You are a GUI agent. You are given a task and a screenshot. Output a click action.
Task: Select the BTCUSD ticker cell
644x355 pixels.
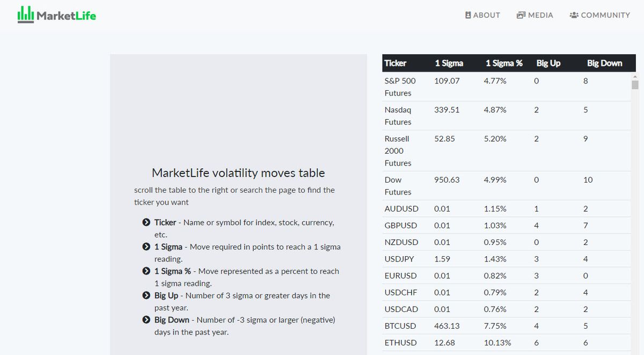[400, 326]
